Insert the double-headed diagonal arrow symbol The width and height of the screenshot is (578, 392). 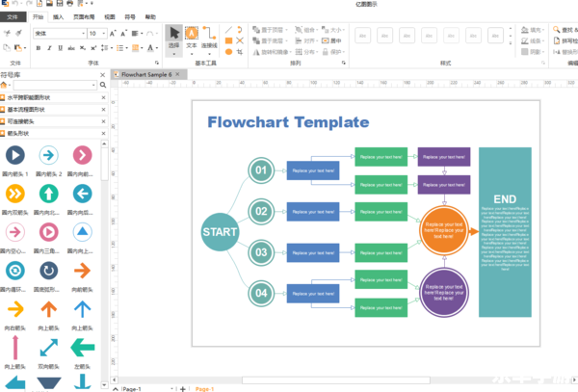(x=49, y=348)
